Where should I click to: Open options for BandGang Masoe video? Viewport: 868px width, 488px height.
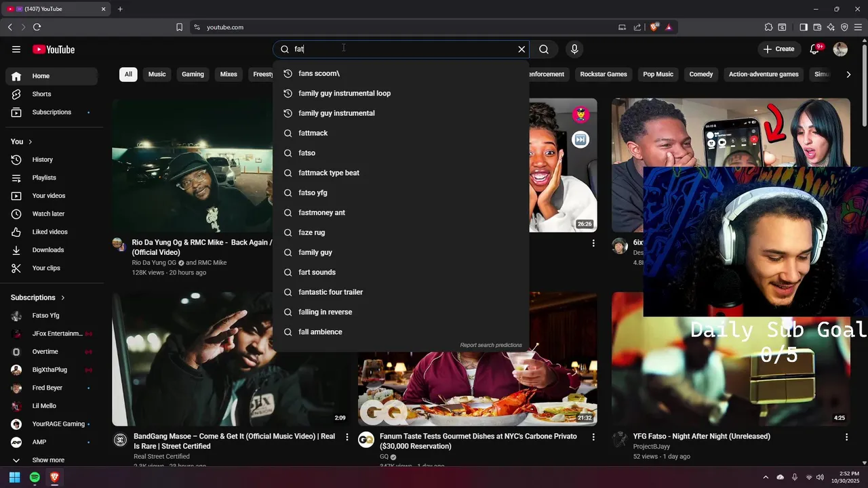[347, 437]
